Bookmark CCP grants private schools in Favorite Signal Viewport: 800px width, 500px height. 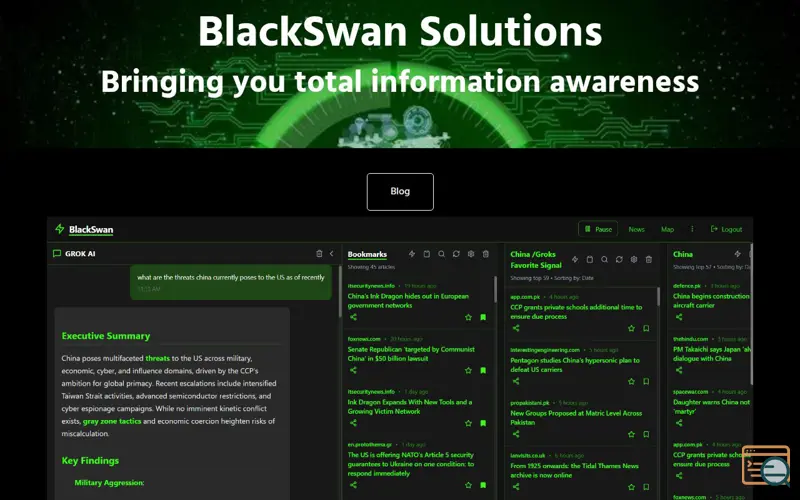coord(646,329)
